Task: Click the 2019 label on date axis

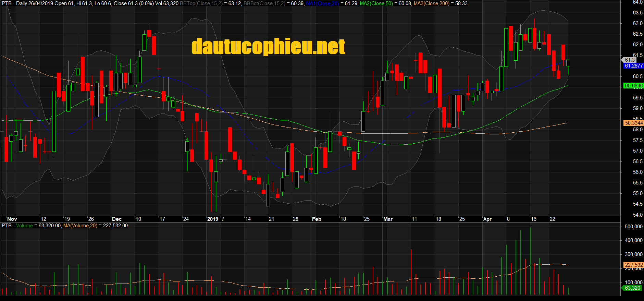Action: coord(213,219)
